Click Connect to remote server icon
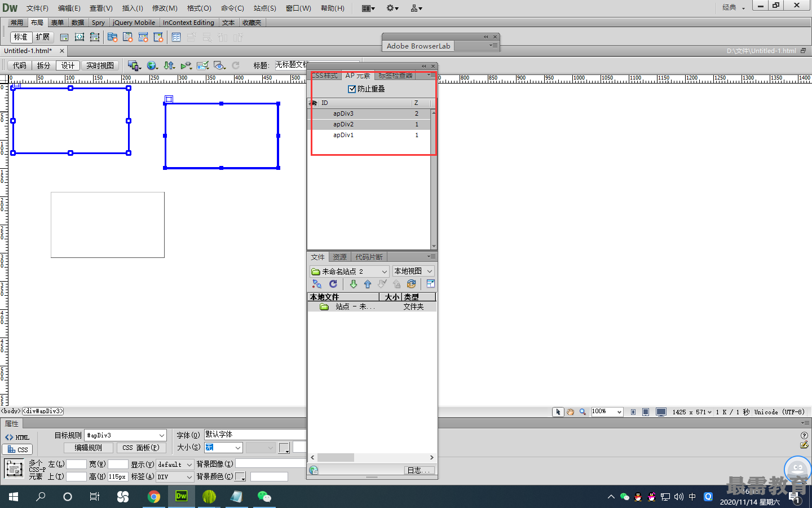The width and height of the screenshot is (812, 508). click(317, 284)
